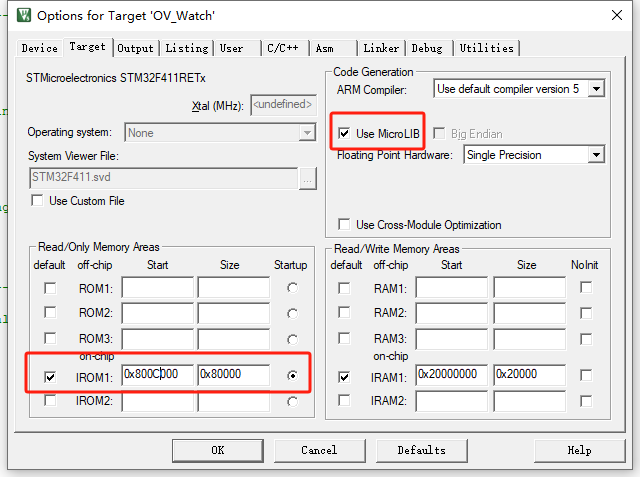The image size is (640, 477).
Task: Tick the IRAM1 NoInit checkbox
Action: (x=586, y=376)
